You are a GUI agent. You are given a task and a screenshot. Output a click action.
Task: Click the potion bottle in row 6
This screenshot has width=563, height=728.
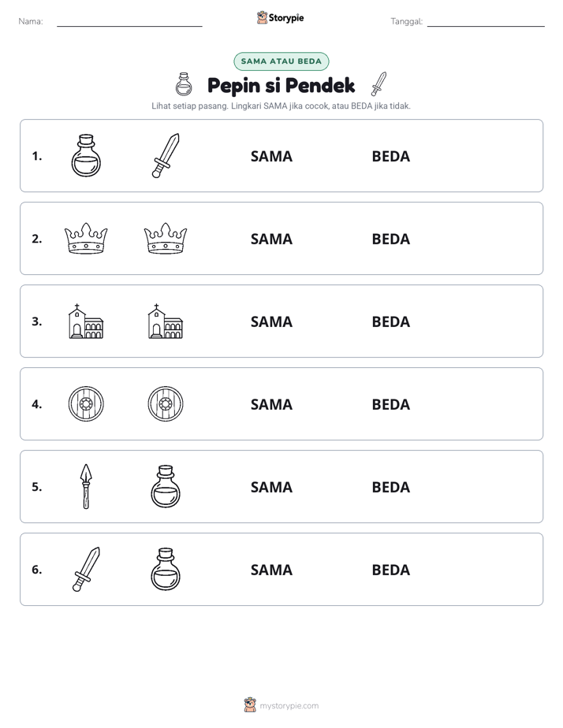[166, 569]
